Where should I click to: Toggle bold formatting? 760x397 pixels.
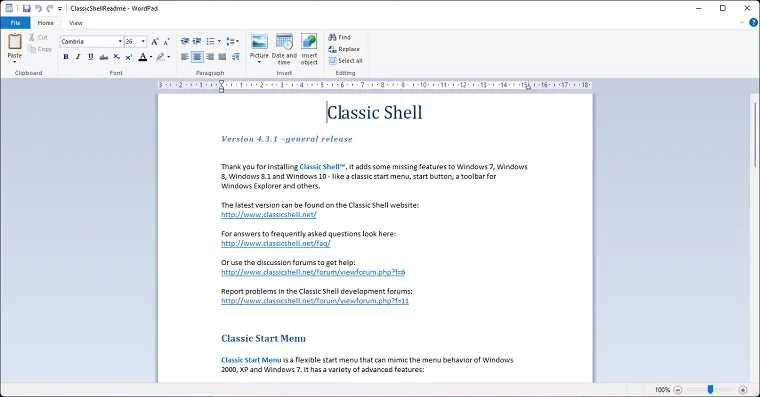pos(66,57)
